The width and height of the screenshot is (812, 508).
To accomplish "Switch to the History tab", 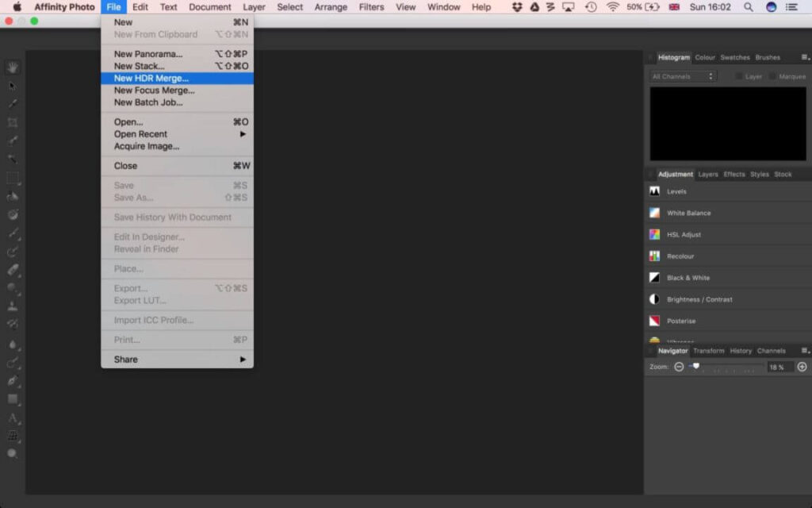I will (x=741, y=351).
